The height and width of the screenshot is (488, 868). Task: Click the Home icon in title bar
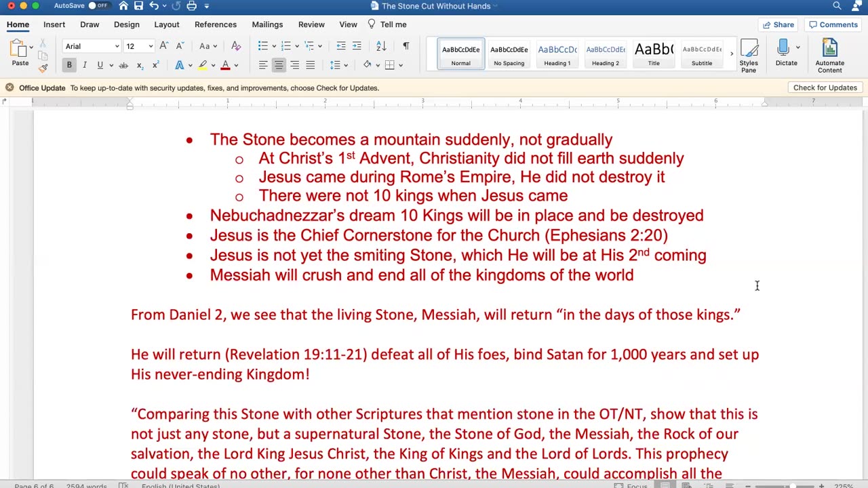123,6
